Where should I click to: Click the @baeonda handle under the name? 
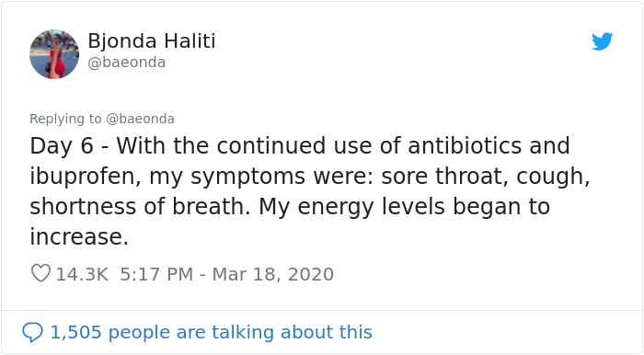(127, 63)
